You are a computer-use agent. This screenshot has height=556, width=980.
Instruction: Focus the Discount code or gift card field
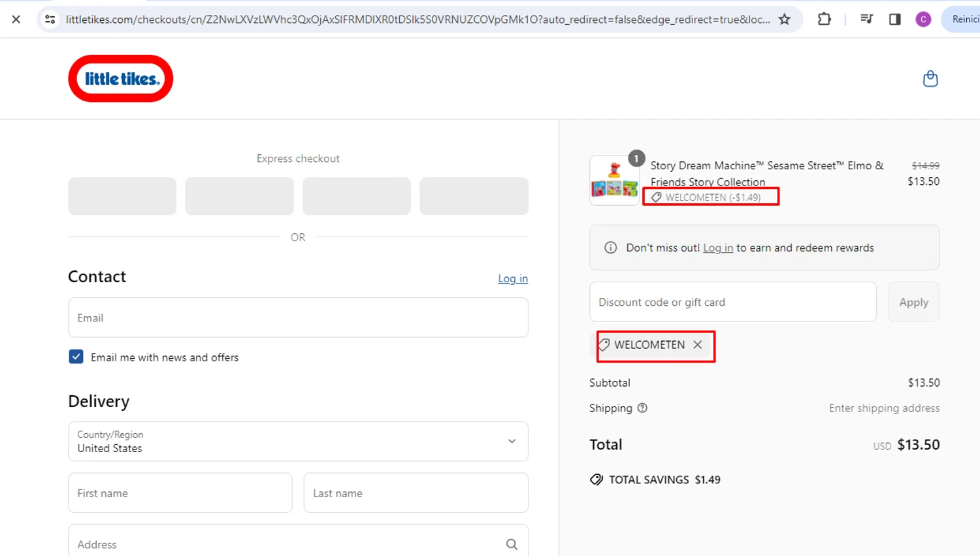coord(733,302)
